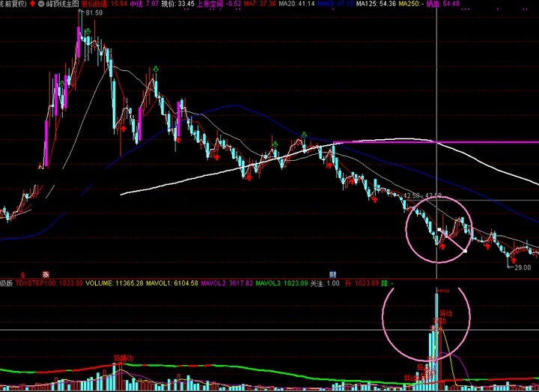Click the 锅盖: 54.48 readout
The width and height of the screenshot is (539, 392).
[x=442, y=4]
